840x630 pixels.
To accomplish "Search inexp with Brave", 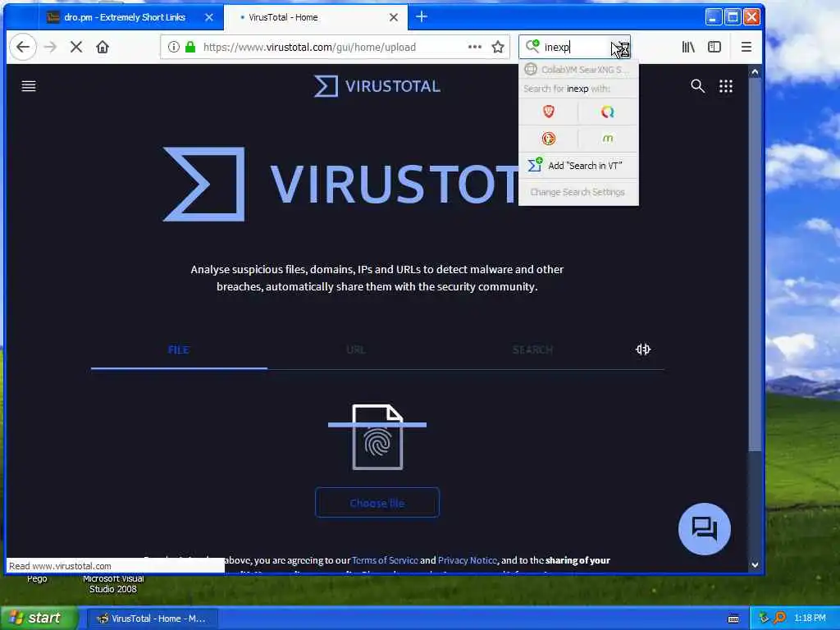I will click(x=549, y=112).
